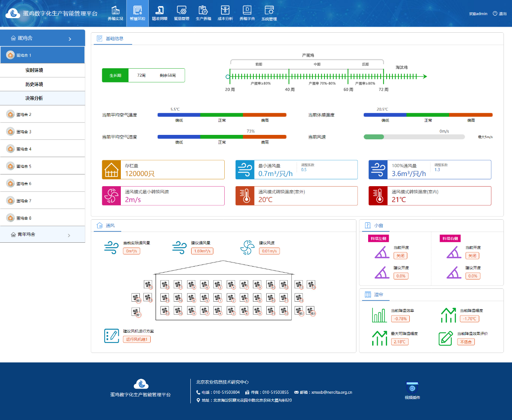Click the 存栏量 orange house icon
The height and width of the screenshot is (420, 512).
[x=112, y=170]
